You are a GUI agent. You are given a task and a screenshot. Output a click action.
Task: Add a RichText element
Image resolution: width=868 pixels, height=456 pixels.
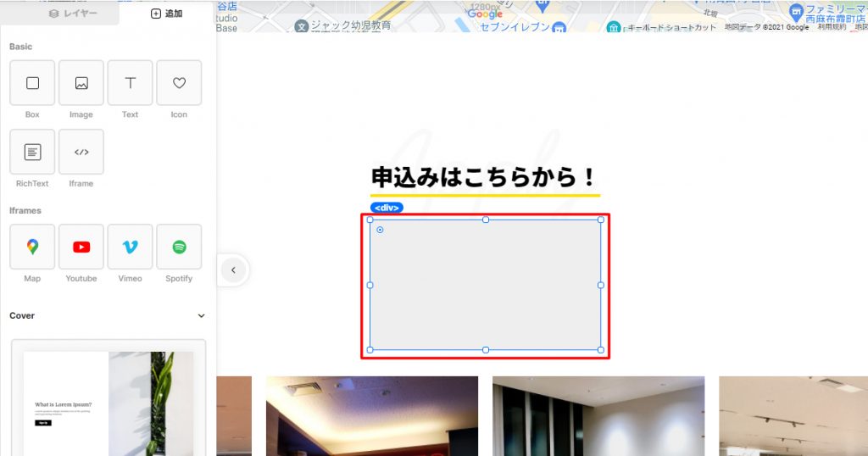point(32,152)
